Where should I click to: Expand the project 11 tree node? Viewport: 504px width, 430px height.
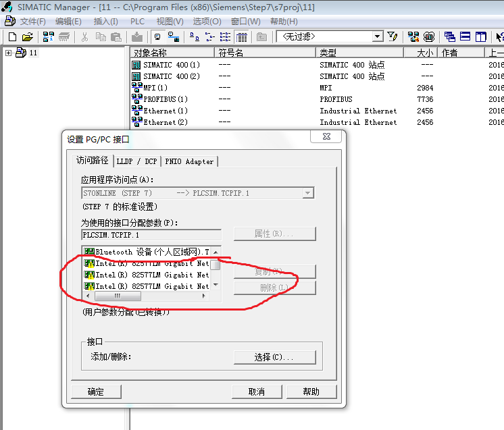tap(8, 53)
